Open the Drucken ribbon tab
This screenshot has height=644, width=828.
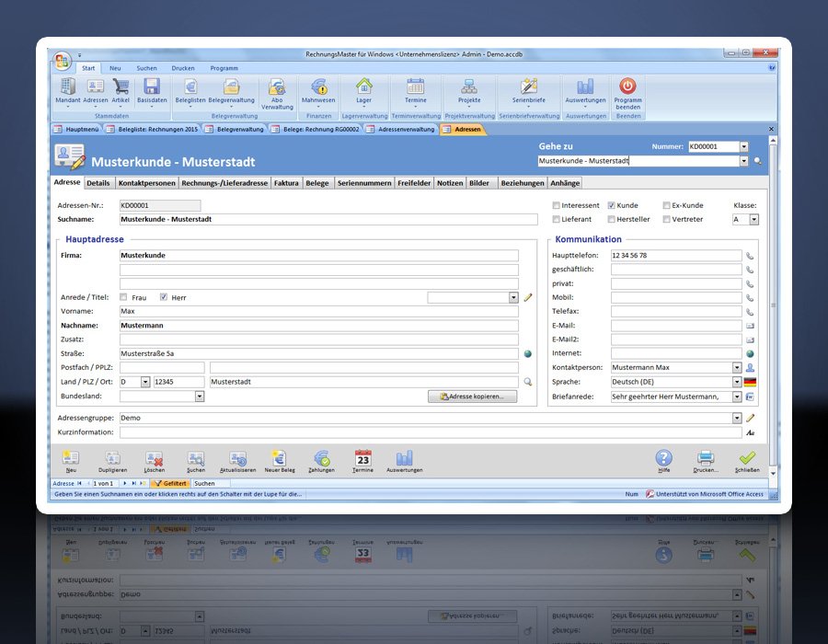pos(182,68)
